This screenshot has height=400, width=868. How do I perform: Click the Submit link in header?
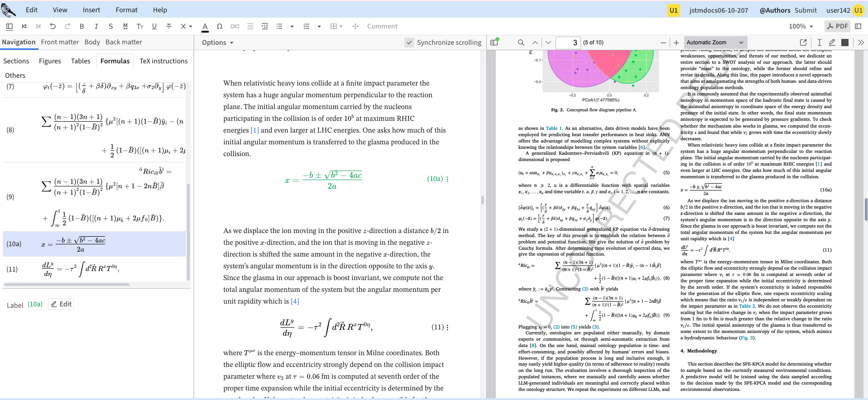[x=806, y=10]
